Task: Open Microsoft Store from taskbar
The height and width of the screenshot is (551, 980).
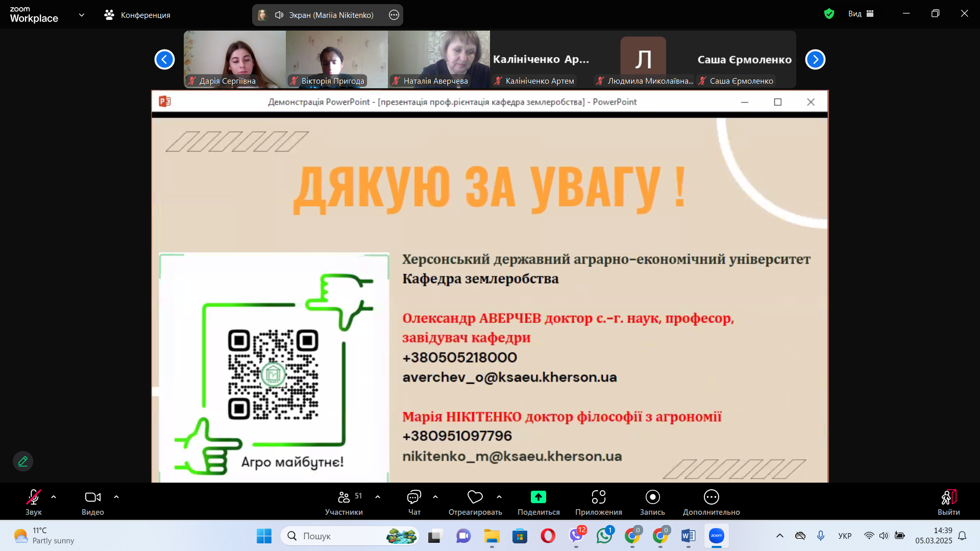Action: (x=520, y=536)
